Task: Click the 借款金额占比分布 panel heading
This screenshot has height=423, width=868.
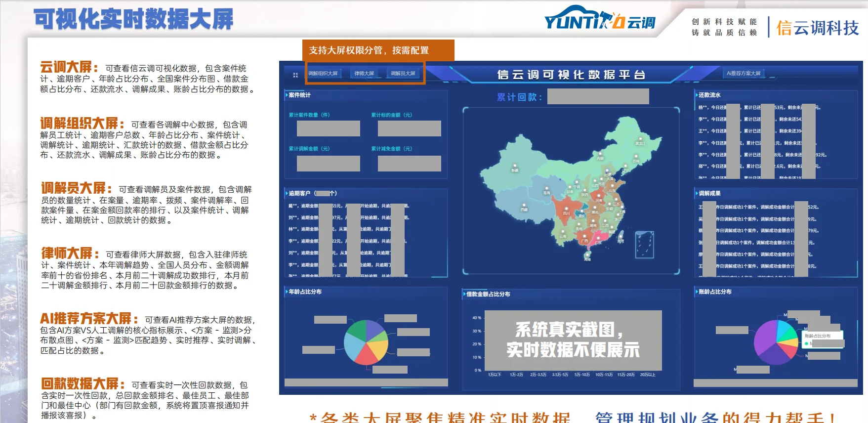Action: pos(488,294)
